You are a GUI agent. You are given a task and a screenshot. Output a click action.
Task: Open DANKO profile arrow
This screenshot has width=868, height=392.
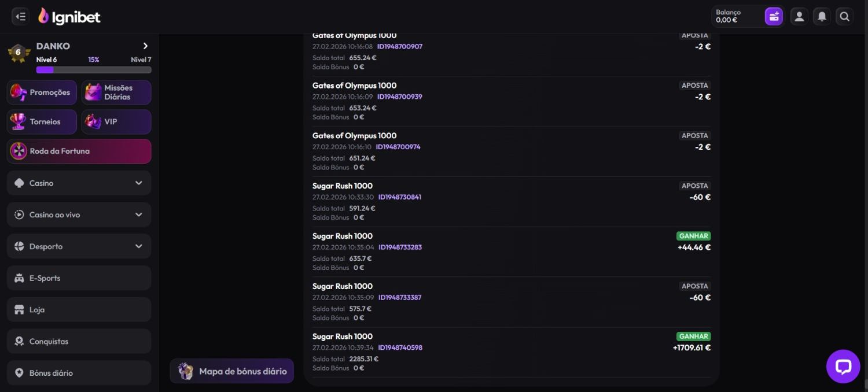tap(145, 46)
